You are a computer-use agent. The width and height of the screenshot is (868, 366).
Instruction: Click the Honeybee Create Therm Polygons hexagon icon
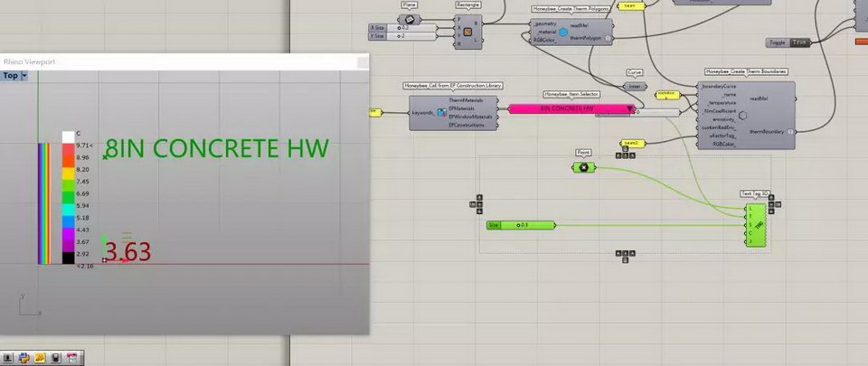coord(562,33)
